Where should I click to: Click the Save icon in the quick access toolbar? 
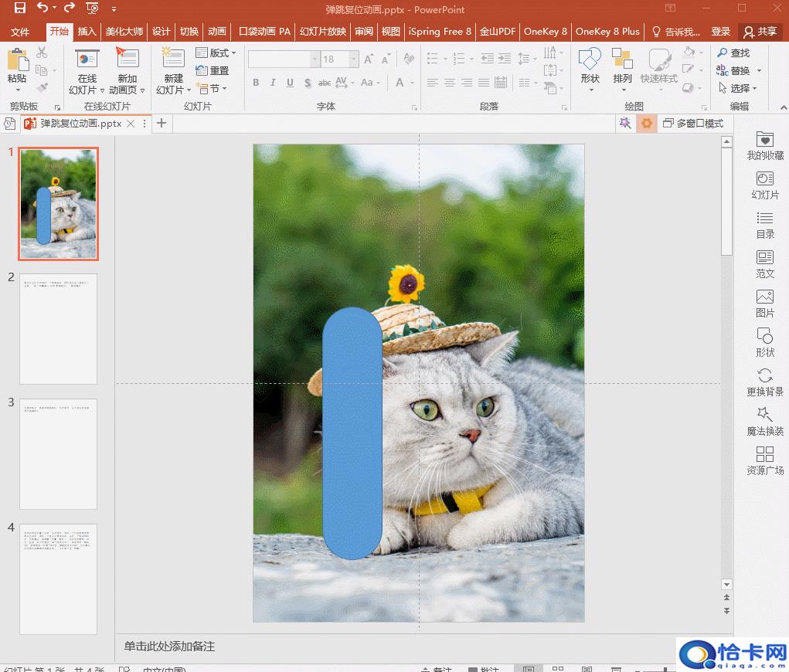pos(19,8)
